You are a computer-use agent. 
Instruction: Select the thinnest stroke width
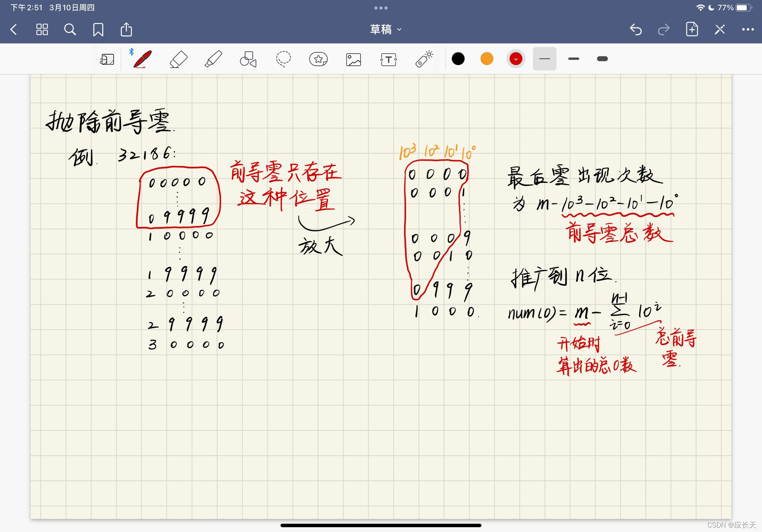click(x=544, y=59)
